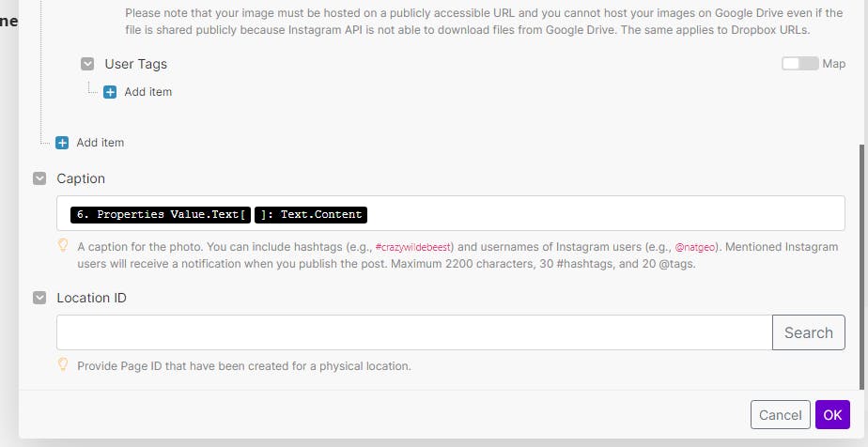
Task: Click the outer Add item text link
Action: point(101,143)
